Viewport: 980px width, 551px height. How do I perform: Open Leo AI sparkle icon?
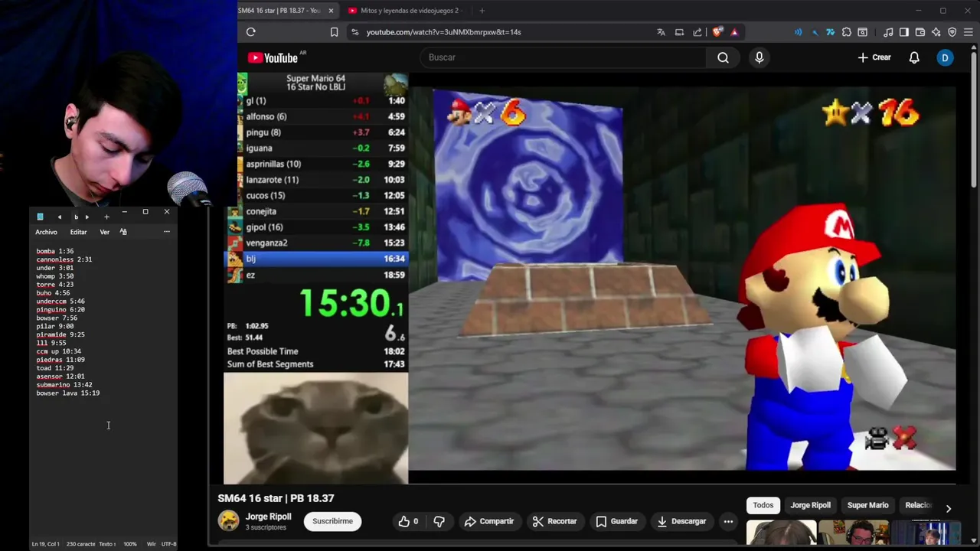[936, 32]
